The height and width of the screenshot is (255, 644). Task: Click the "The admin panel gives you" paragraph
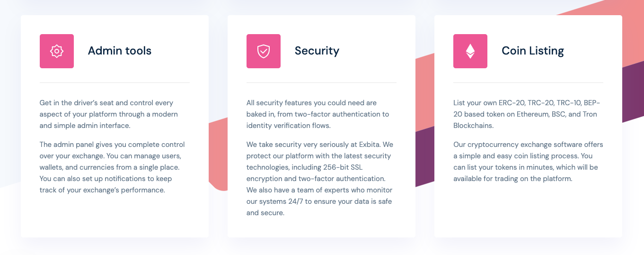click(x=112, y=167)
